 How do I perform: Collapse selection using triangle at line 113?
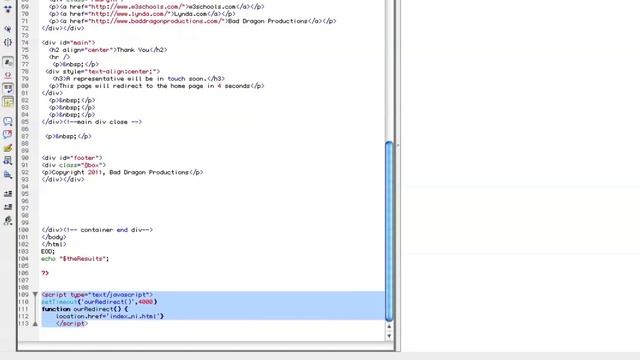(35, 323)
